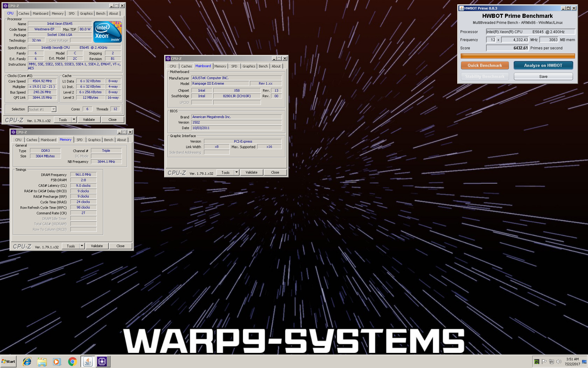Click Tools button in Memory window

[71, 246]
